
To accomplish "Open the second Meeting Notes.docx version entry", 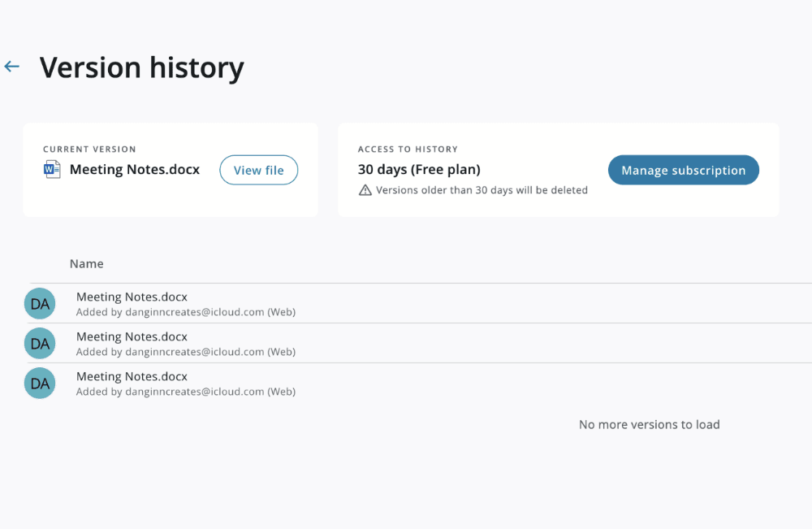I will [x=132, y=337].
